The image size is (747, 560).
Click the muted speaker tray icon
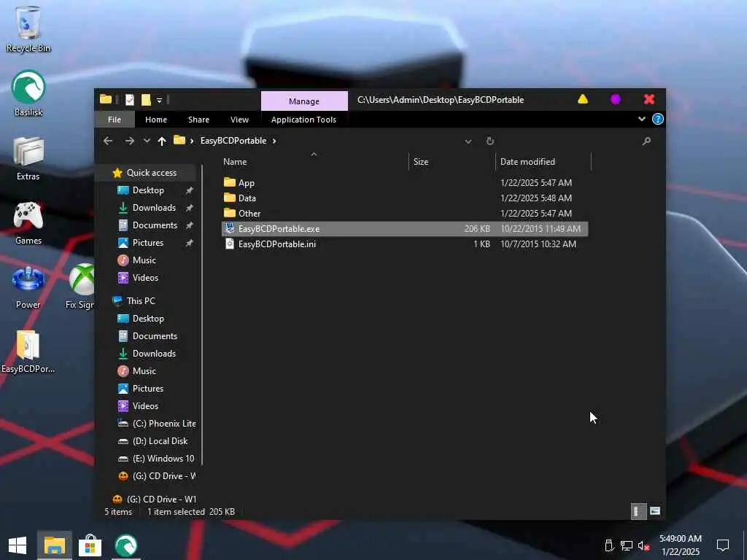coord(643,545)
